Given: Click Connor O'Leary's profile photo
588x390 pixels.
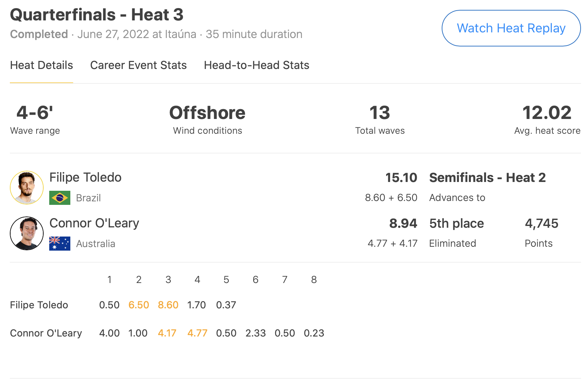Looking at the screenshot, I should point(27,233).
